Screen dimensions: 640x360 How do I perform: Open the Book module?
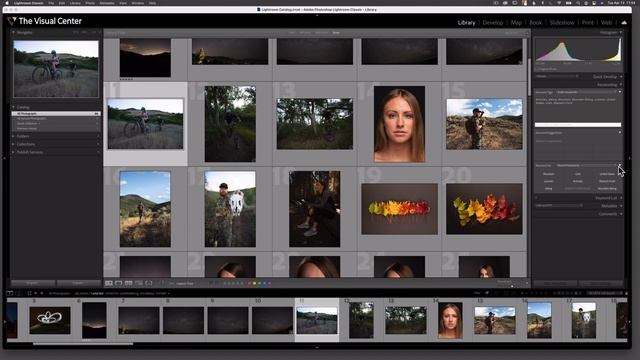(x=536, y=22)
